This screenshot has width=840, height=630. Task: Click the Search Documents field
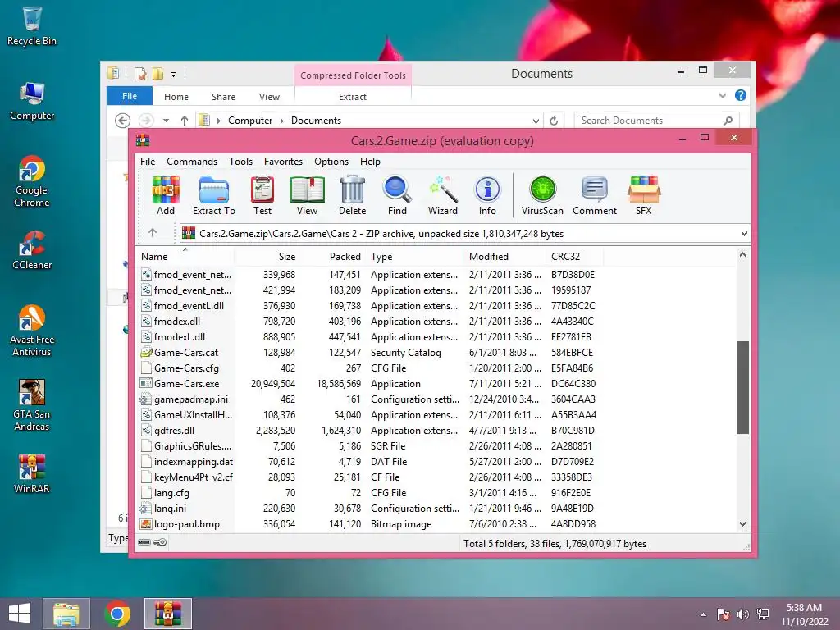(x=655, y=121)
